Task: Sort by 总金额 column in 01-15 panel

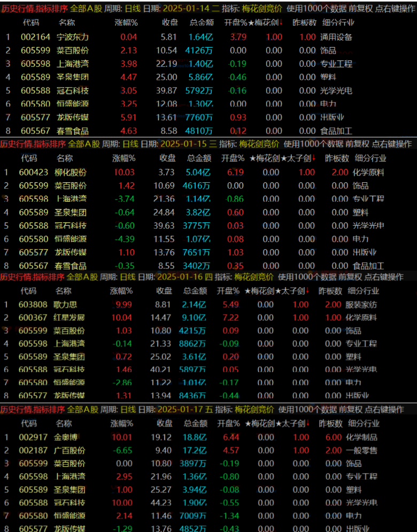Action: click(199, 158)
